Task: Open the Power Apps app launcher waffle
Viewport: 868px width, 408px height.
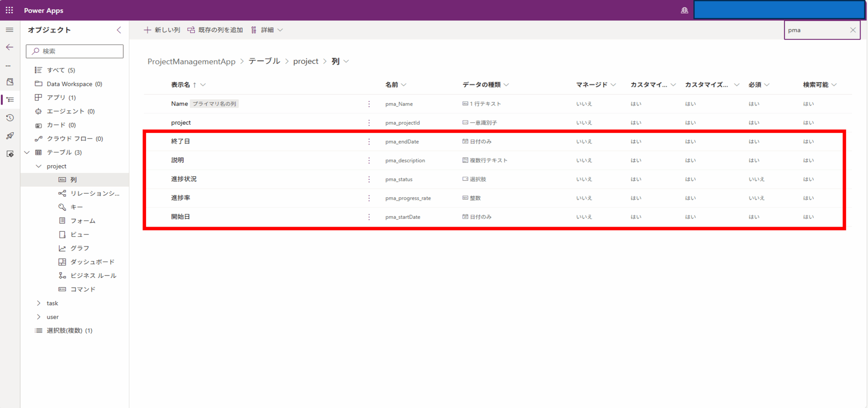Action: [x=9, y=10]
